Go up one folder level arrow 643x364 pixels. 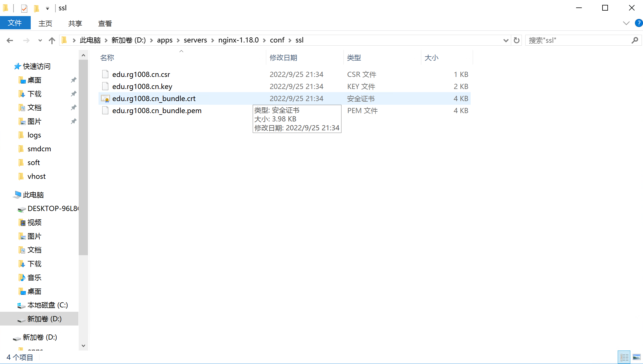52,40
